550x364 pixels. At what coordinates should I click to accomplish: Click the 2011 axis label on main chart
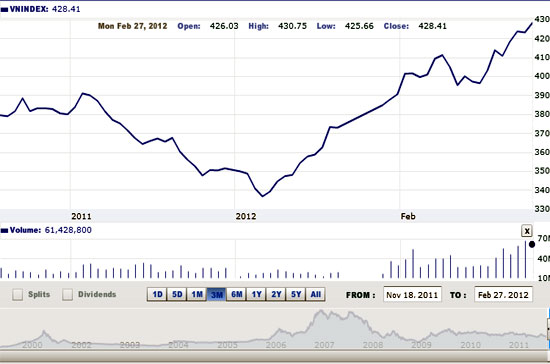point(81,216)
